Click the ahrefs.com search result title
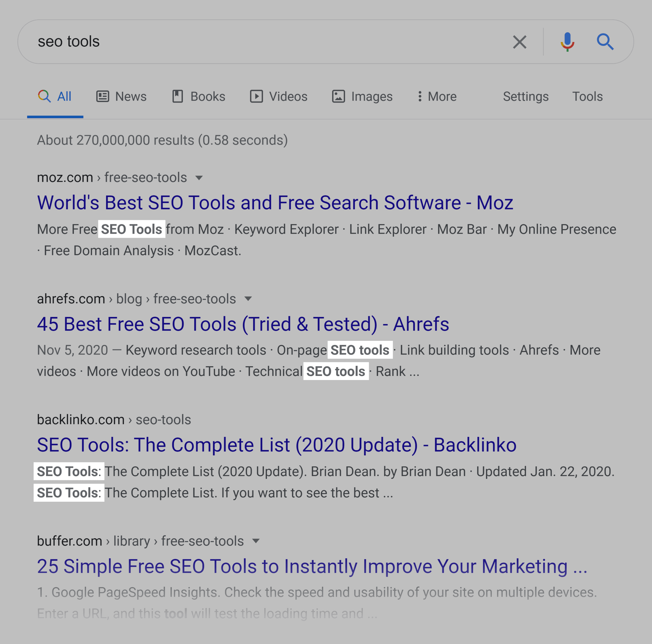 [243, 323]
